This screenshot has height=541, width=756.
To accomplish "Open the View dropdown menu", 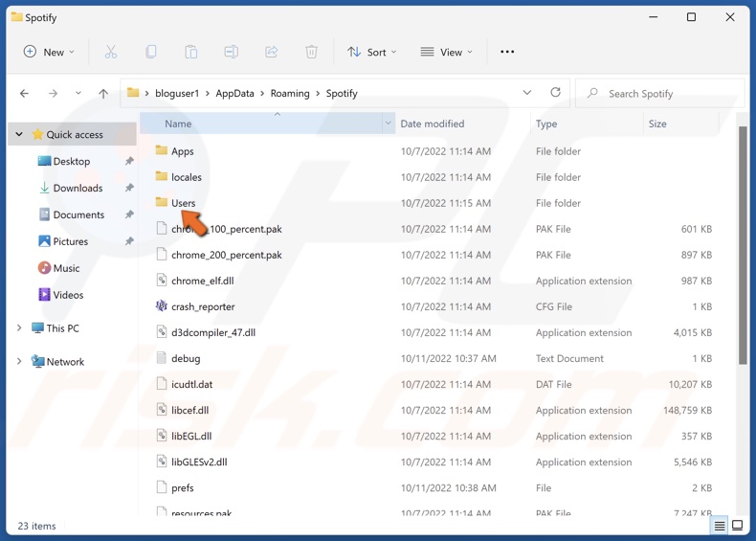I will coord(447,52).
